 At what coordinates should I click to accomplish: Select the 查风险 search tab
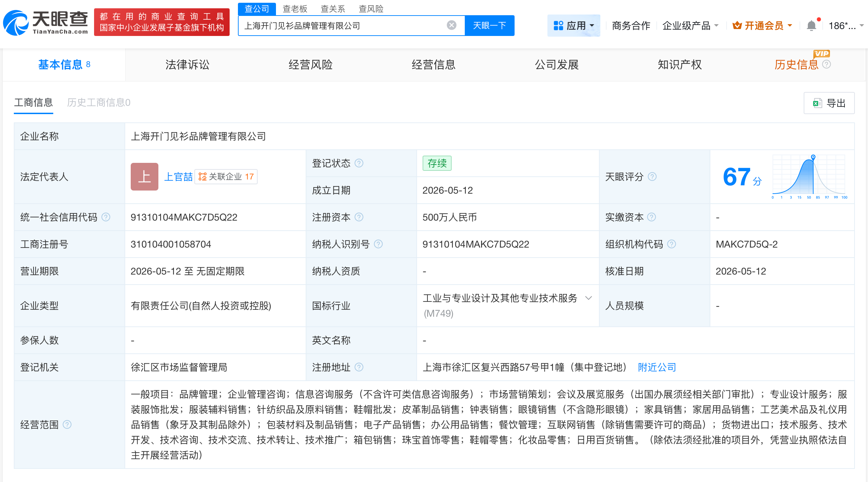(371, 9)
